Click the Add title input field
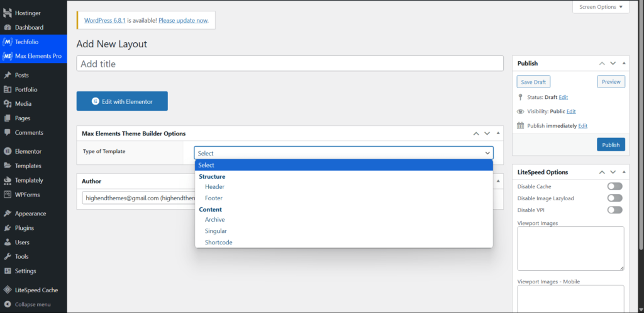This screenshot has height=313, width=644. point(290,64)
